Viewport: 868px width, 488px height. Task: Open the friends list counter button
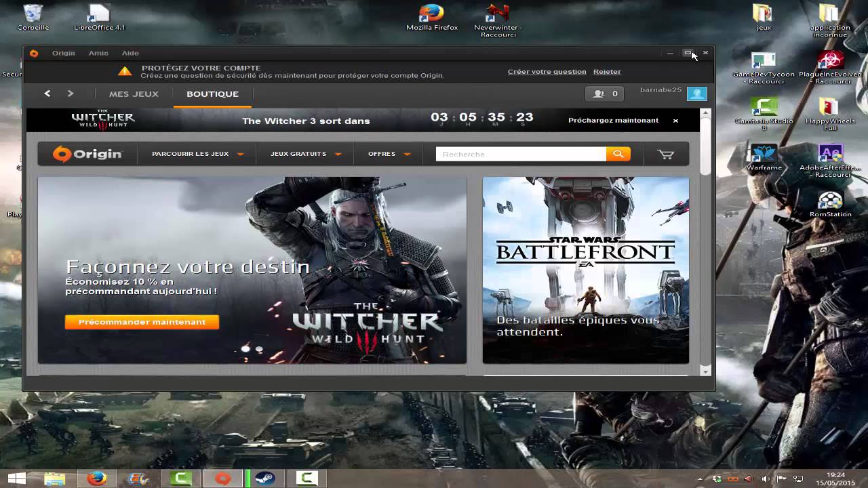pos(604,94)
